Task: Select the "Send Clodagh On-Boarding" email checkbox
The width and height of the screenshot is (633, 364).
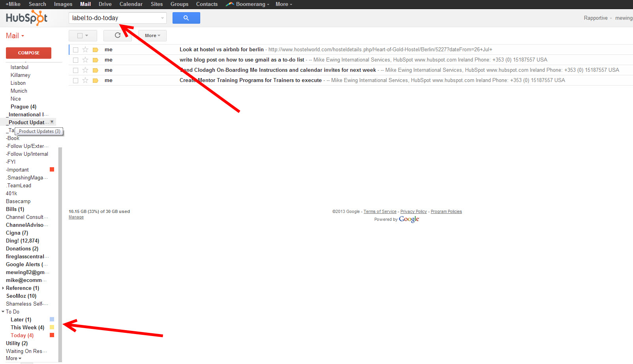Action: (x=75, y=70)
